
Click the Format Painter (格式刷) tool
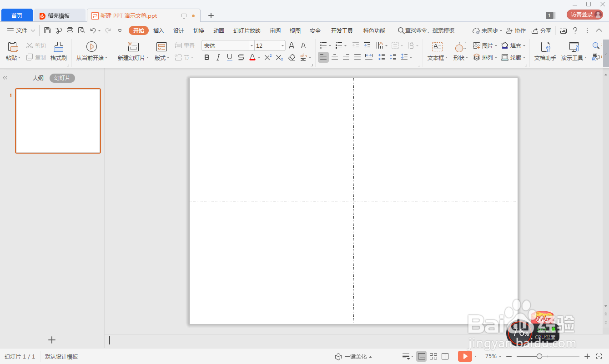point(59,52)
